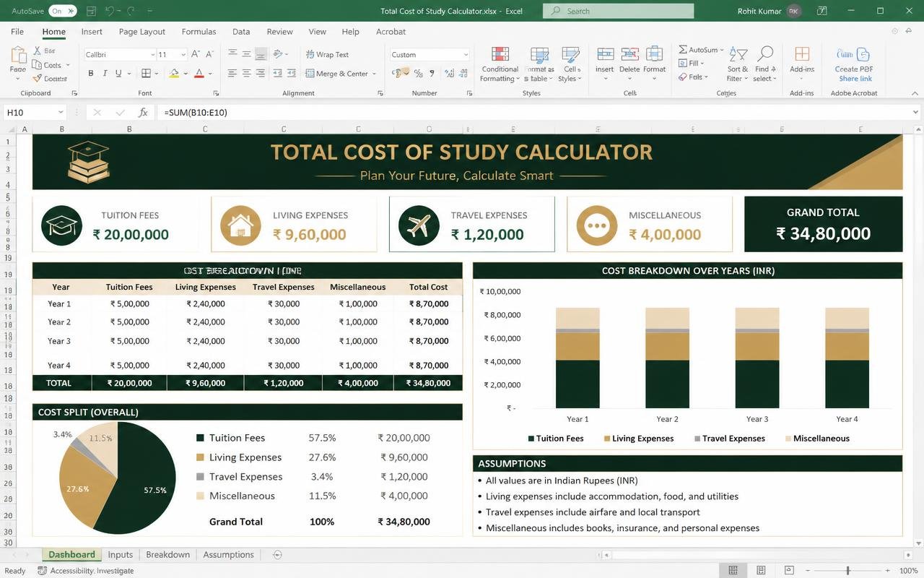Toggle bottom align button
This screenshot has height=578, width=924.
(x=261, y=54)
